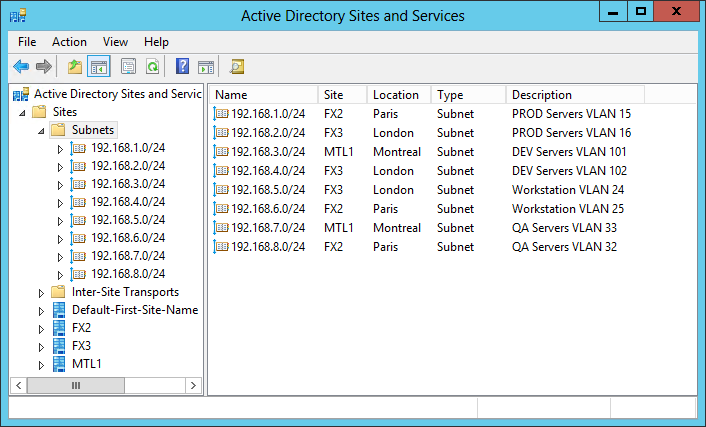Click the Default-First-Site-Name site icon

pyautogui.click(x=59, y=310)
